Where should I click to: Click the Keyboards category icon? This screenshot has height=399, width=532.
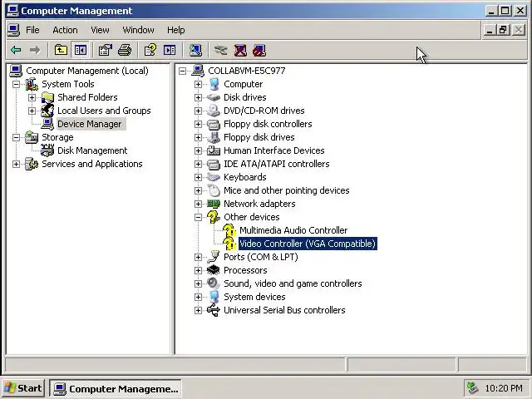(214, 177)
